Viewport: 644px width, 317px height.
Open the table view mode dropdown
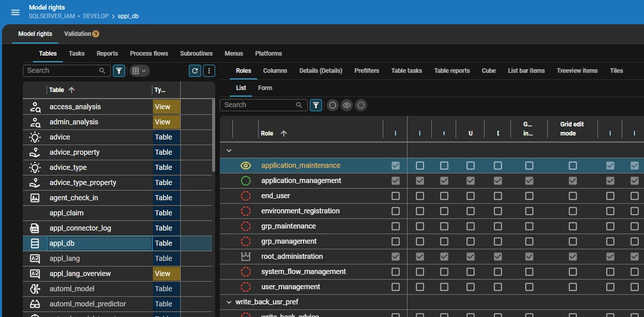[139, 71]
